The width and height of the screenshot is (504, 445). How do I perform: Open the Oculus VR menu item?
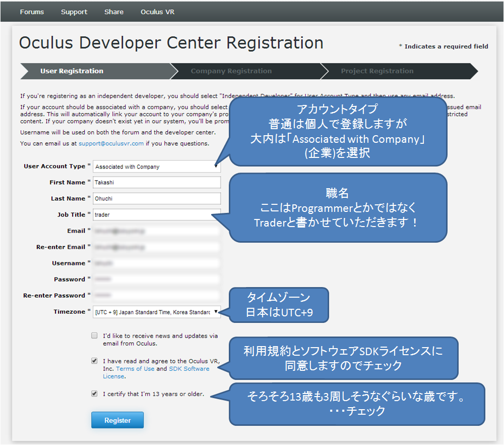coord(157,12)
